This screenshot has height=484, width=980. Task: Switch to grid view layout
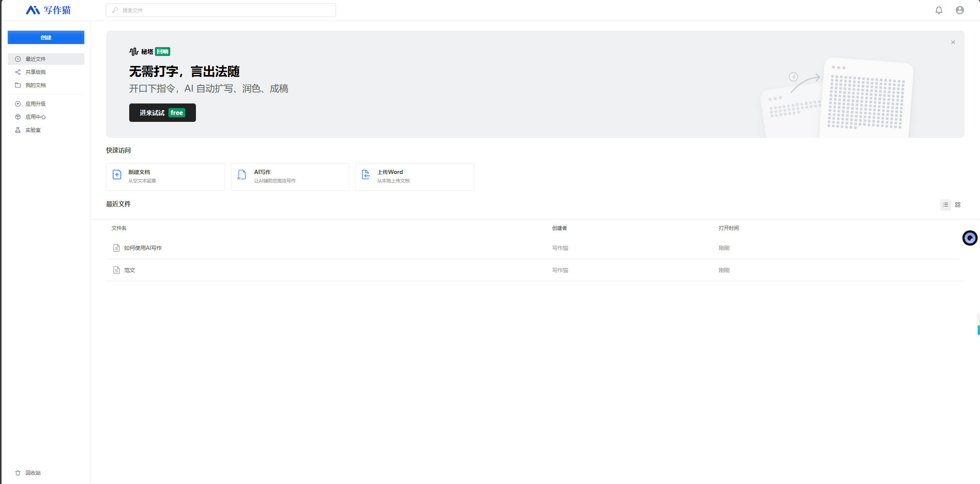(957, 205)
